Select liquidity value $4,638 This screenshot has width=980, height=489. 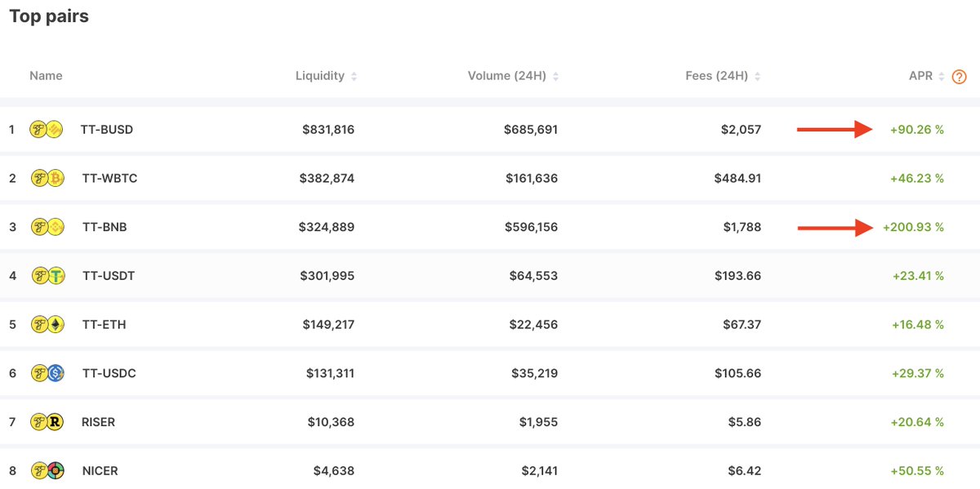pyautogui.click(x=334, y=471)
